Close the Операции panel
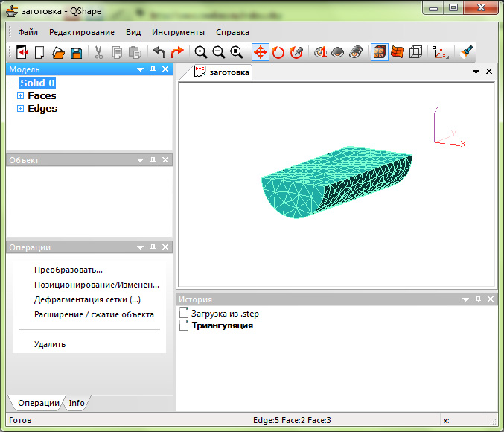504x432 pixels. 165,247
